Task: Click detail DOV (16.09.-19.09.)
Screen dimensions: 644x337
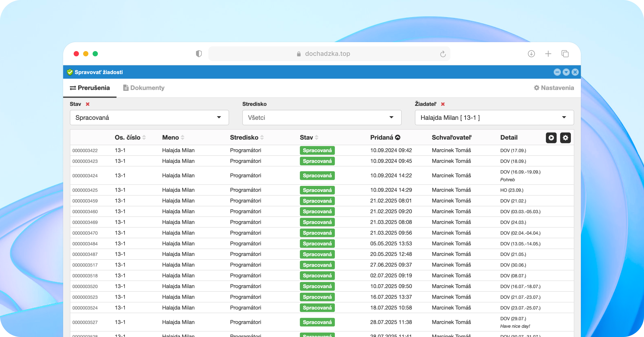Action: click(520, 172)
